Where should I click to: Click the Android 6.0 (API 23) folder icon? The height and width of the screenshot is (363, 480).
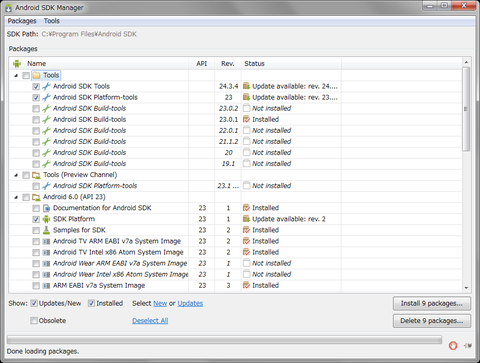click(x=36, y=197)
